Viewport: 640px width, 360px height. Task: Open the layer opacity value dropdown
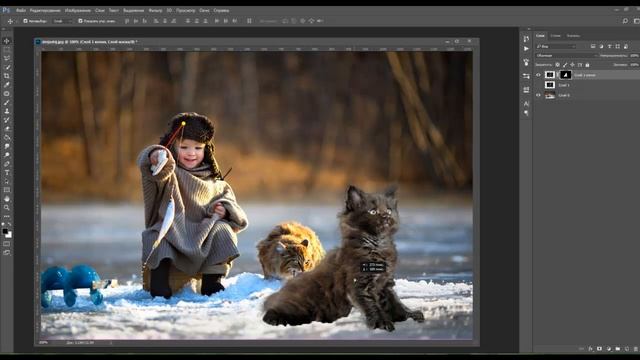634,56
